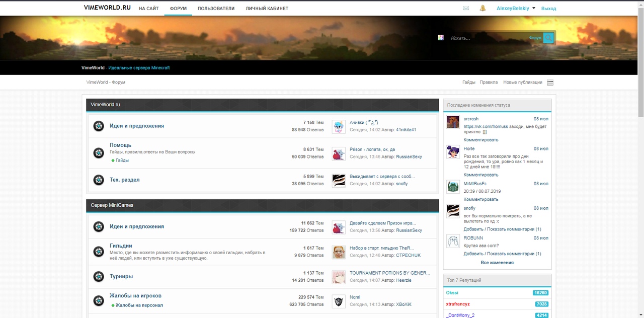Open MrMIRusFc's avatar in status updates
The width and height of the screenshot is (644, 318).
453,187
